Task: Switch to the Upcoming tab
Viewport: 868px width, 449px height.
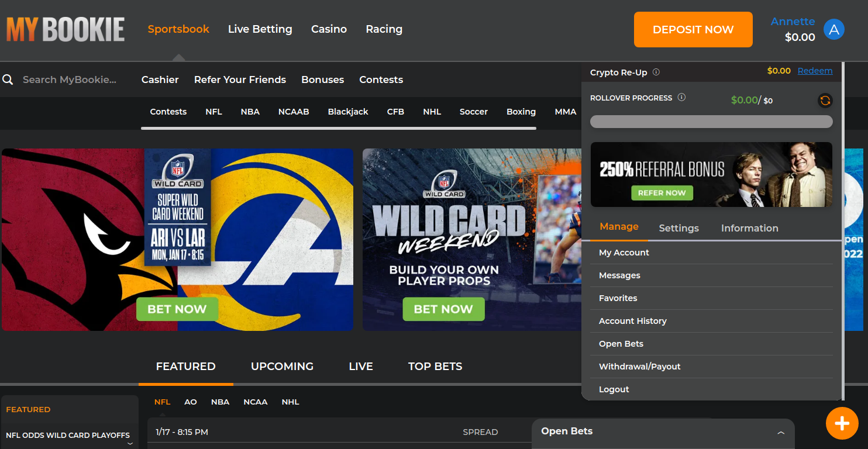Action: point(283,367)
